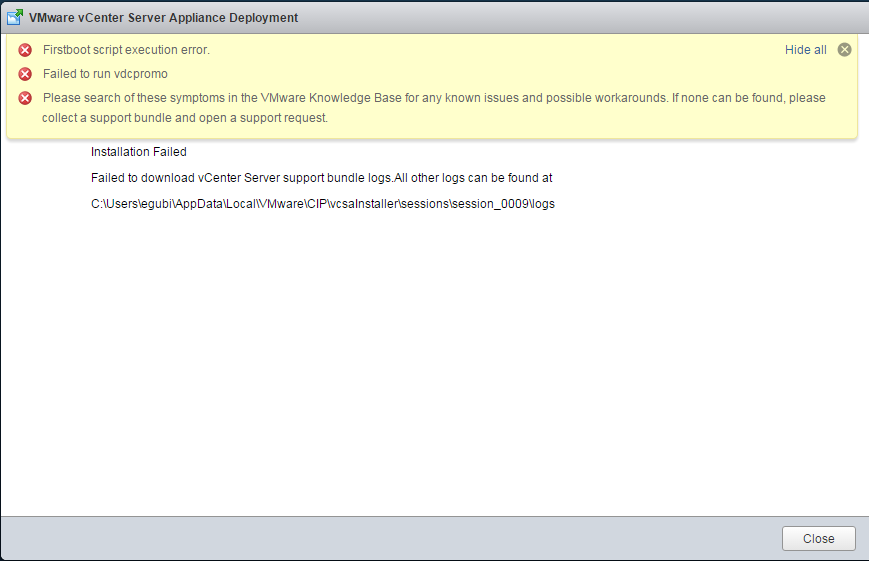
Task: Click the blank white area below the log path
Action: click(x=432, y=360)
